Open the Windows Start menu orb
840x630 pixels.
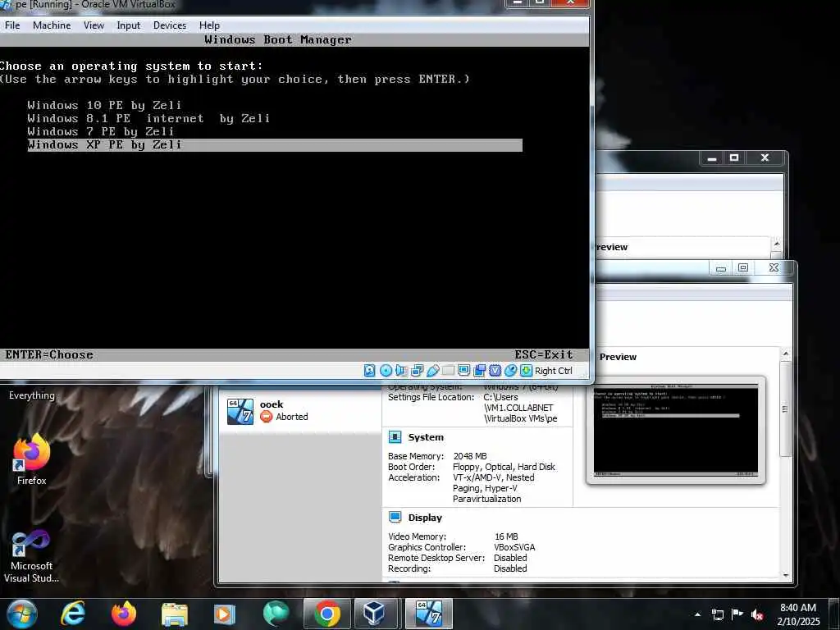(x=21, y=614)
